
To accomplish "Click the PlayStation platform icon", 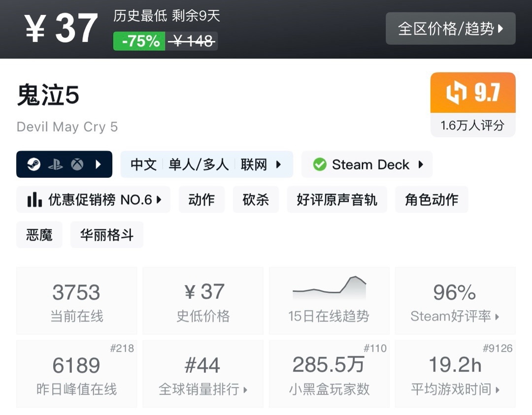I will point(55,164).
